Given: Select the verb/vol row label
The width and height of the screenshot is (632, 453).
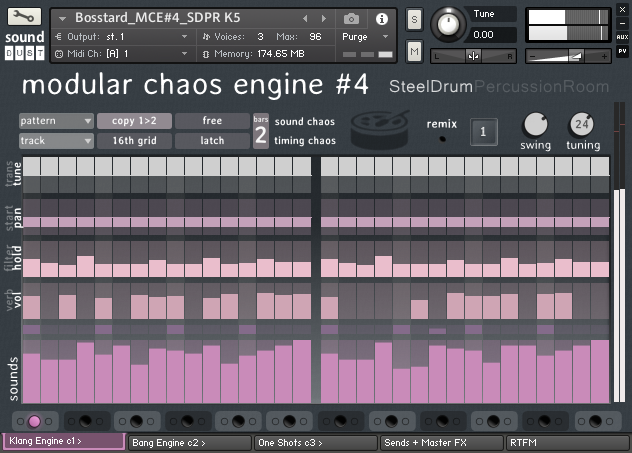Looking at the screenshot, I should click(x=13, y=299).
